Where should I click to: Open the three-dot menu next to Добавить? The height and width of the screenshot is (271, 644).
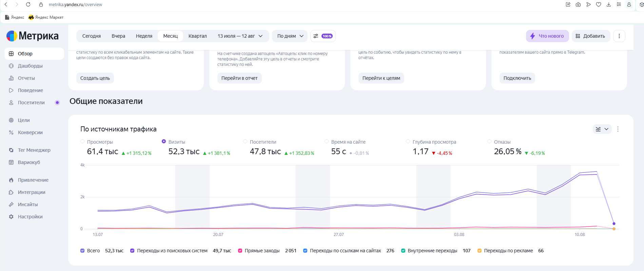point(619,36)
